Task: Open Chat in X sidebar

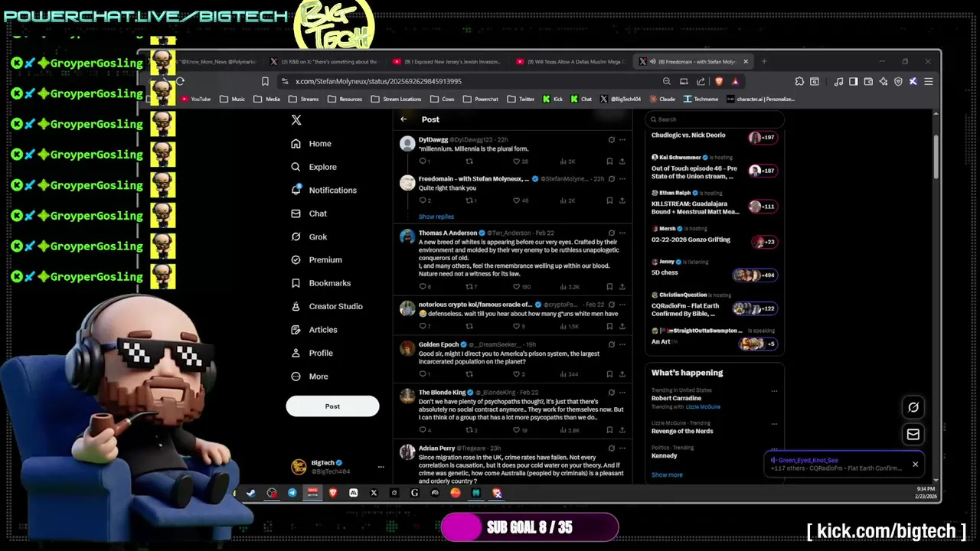Action: pyautogui.click(x=309, y=214)
